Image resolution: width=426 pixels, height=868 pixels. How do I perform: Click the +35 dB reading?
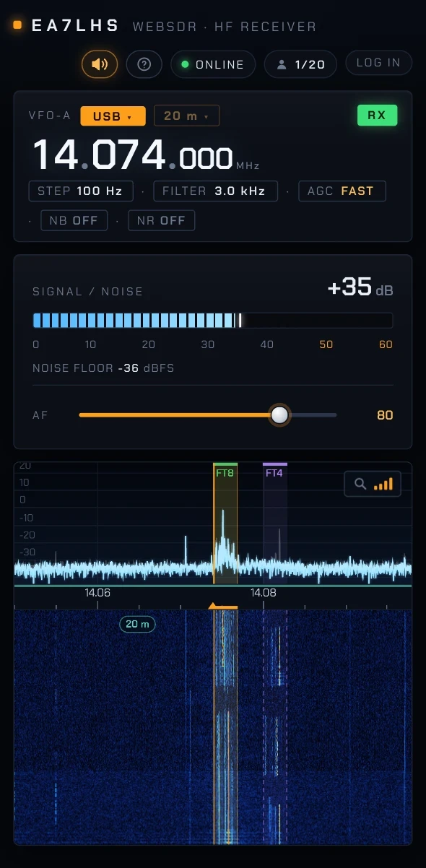pyautogui.click(x=360, y=287)
